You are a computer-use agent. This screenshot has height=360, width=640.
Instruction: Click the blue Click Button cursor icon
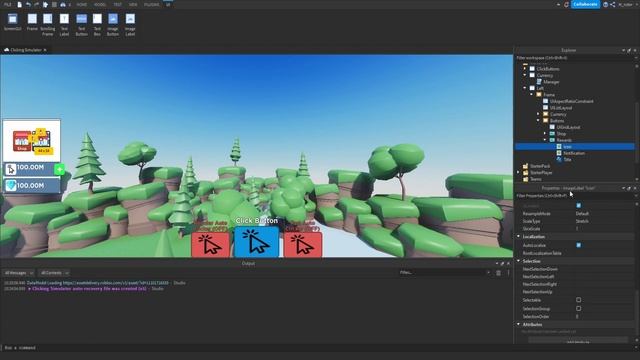click(256, 242)
